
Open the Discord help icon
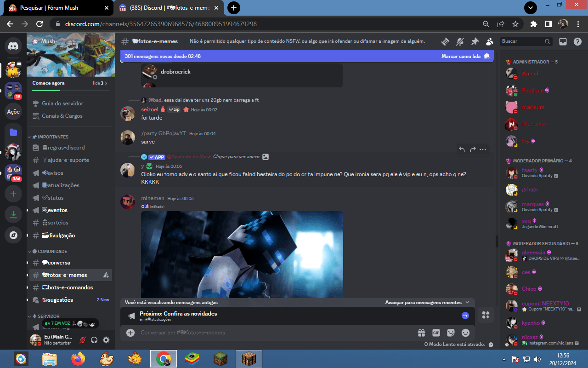(578, 41)
